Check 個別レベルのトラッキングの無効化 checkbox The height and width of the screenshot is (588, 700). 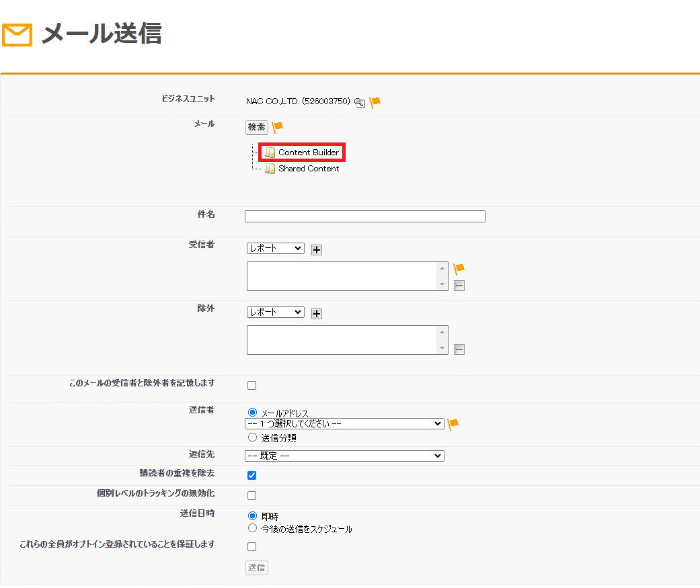click(x=251, y=496)
